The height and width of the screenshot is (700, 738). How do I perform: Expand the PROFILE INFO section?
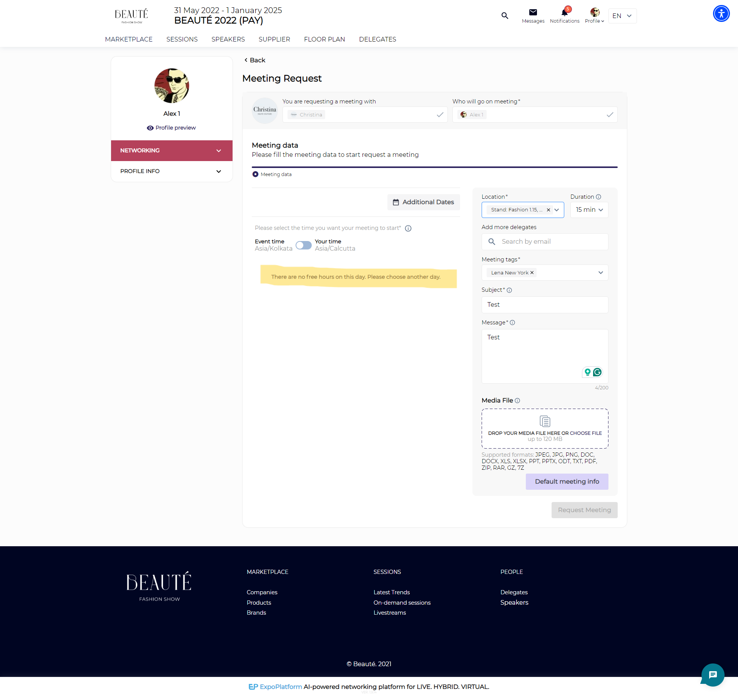[x=171, y=171]
